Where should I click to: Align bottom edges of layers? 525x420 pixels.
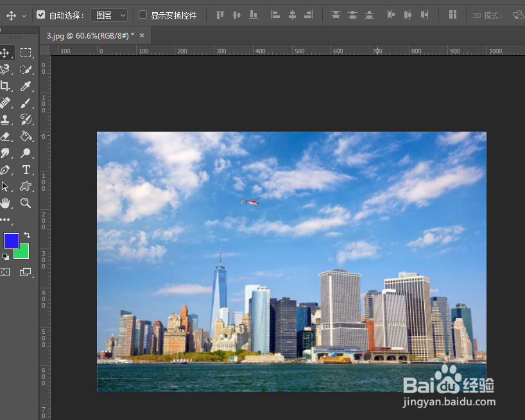pyautogui.click(x=254, y=15)
